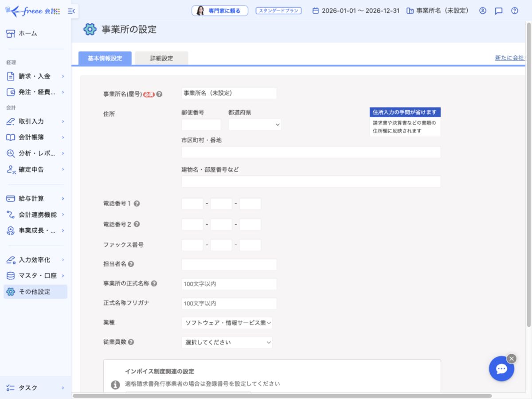Viewport: 532px width, 399px height.
Task: Click help icon beside 電話番号2
Action: (137, 224)
